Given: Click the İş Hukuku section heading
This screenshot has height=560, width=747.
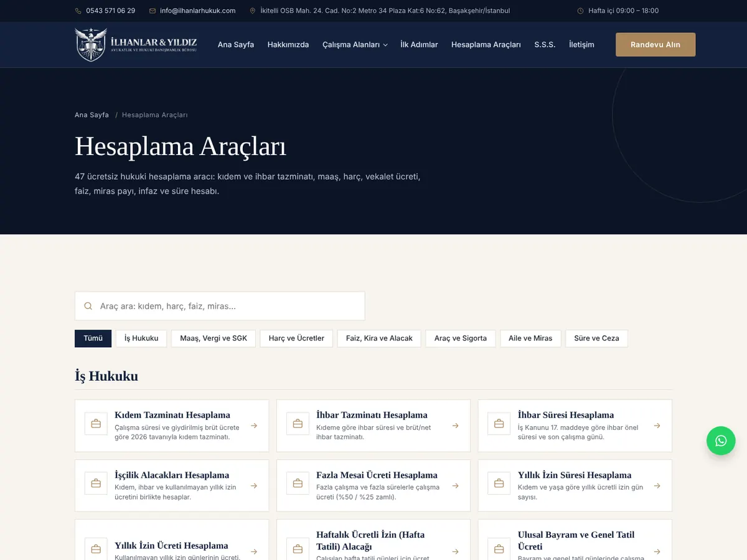Looking at the screenshot, I should (x=106, y=376).
